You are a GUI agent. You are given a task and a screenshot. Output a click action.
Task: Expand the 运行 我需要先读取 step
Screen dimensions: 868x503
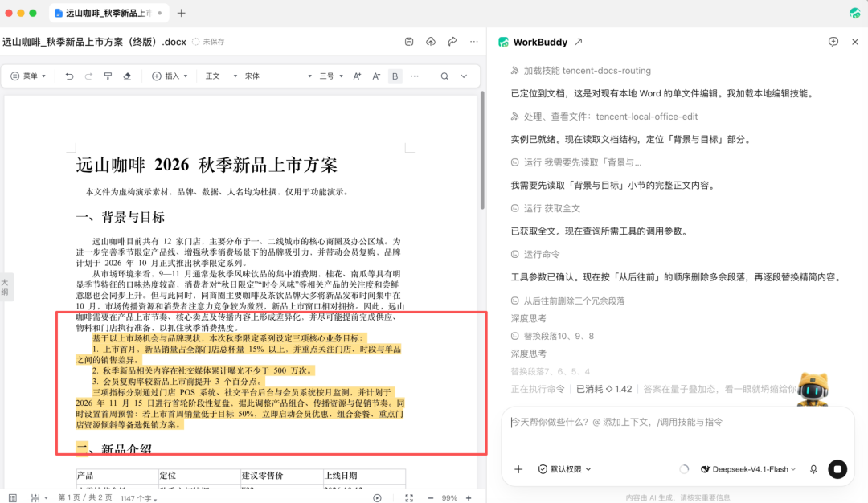pyautogui.click(x=575, y=162)
